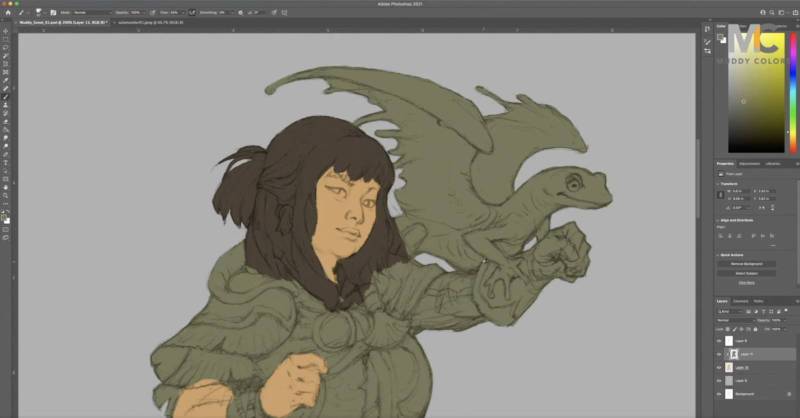Select the Eyedropper tool
The image size is (800, 418).
tap(6, 81)
